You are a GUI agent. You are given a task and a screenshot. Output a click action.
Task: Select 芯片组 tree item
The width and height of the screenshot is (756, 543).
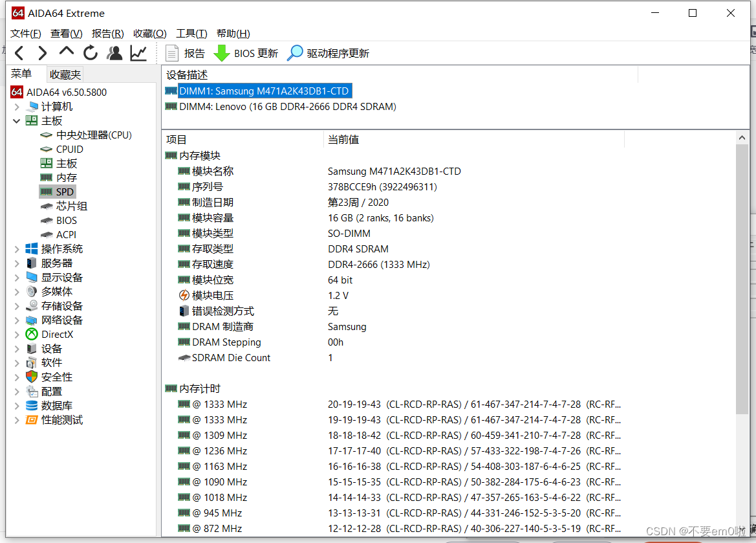(x=71, y=206)
